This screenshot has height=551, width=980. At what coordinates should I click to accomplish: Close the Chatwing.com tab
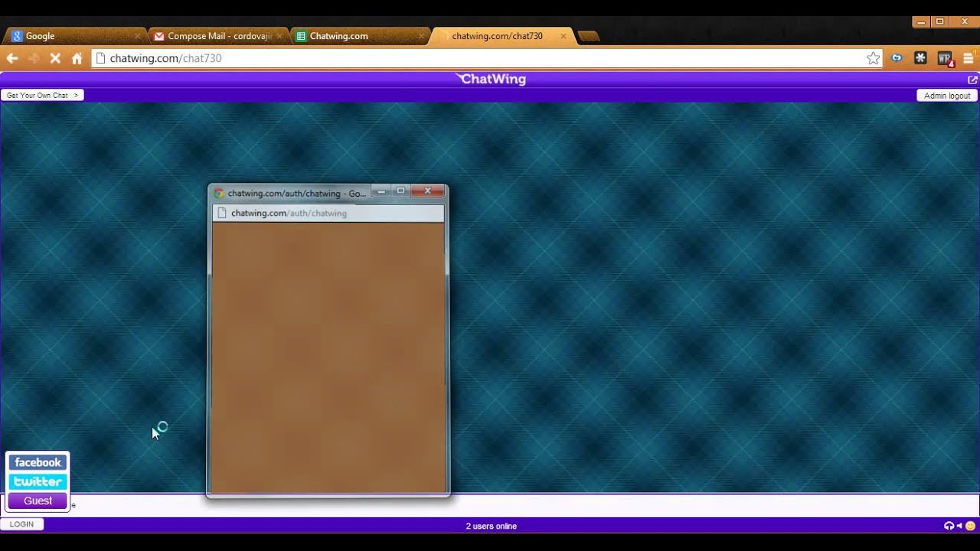(421, 36)
